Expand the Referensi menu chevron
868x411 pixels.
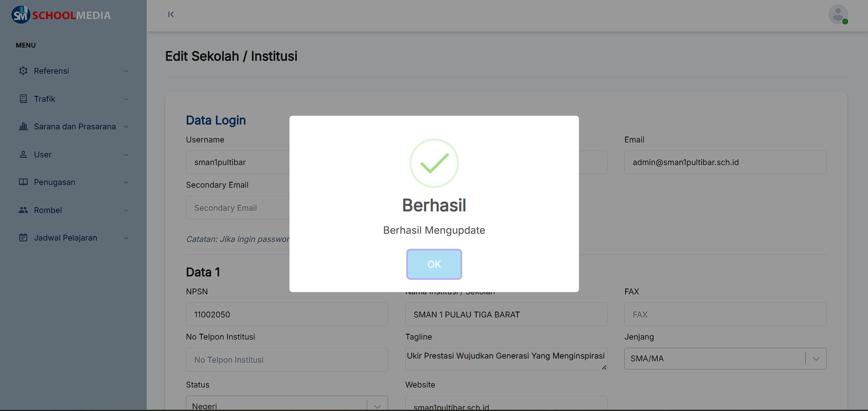pyautogui.click(x=126, y=71)
